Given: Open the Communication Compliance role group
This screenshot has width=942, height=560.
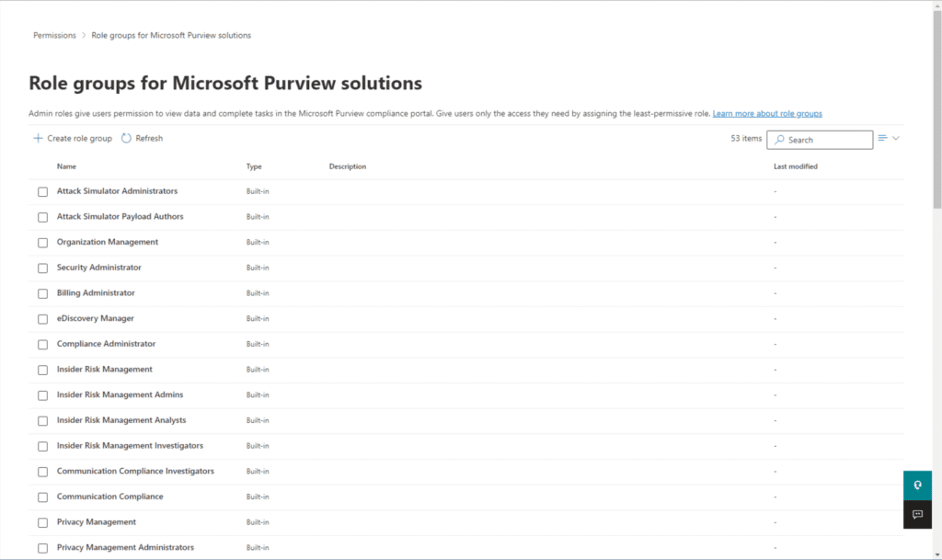Looking at the screenshot, I should 110,497.
